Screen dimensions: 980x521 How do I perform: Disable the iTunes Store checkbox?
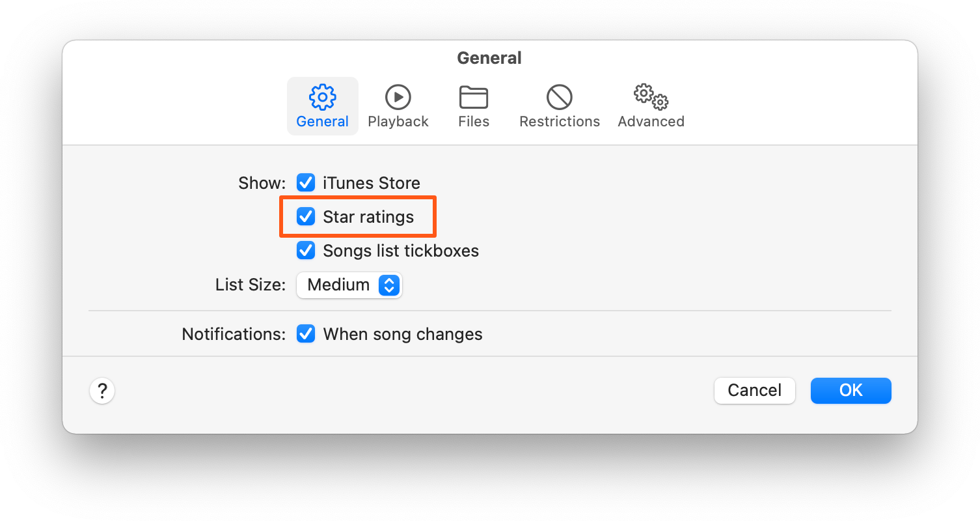(x=306, y=183)
